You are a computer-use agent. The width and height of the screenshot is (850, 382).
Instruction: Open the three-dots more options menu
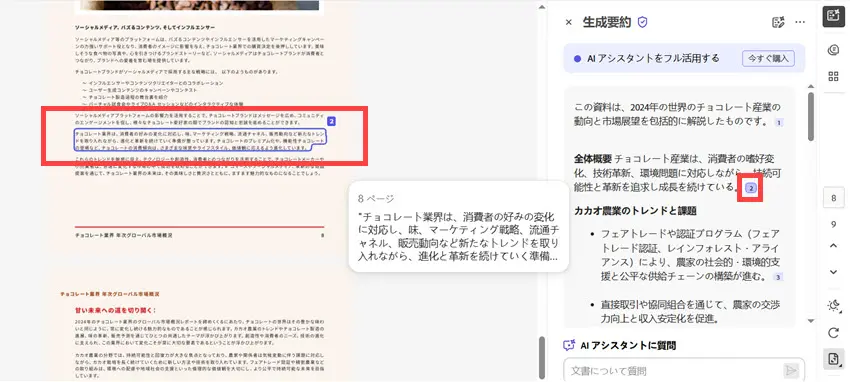click(x=800, y=22)
